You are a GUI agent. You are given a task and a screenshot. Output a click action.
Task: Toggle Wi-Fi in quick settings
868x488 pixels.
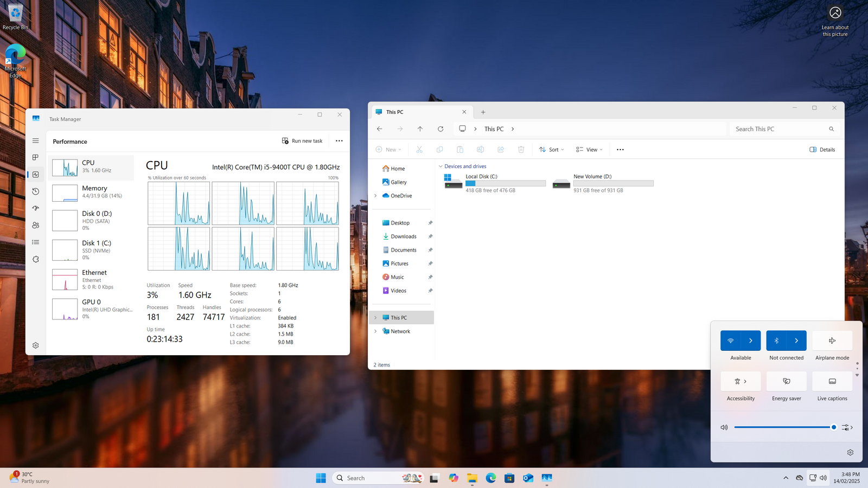coord(731,341)
